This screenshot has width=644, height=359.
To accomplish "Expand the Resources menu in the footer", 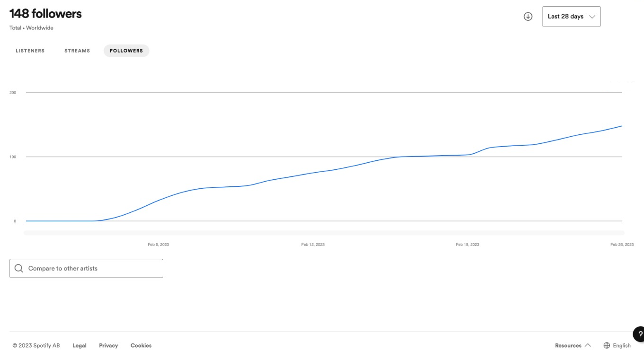I will (x=568, y=345).
